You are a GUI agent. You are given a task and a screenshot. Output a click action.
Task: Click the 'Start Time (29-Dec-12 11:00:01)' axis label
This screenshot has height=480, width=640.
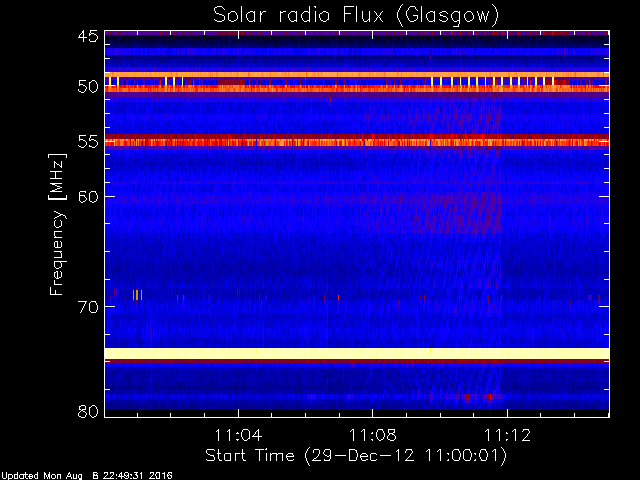tap(356, 456)
